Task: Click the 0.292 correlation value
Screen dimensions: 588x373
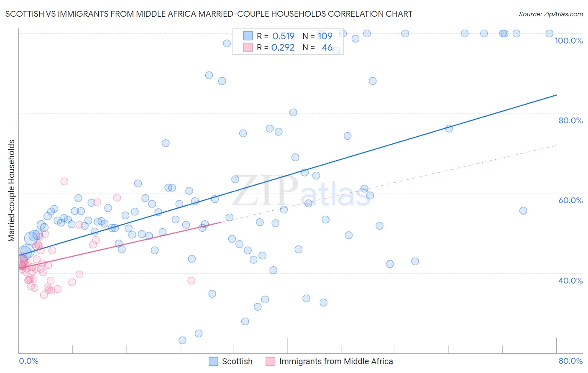Action: (283, 48)
